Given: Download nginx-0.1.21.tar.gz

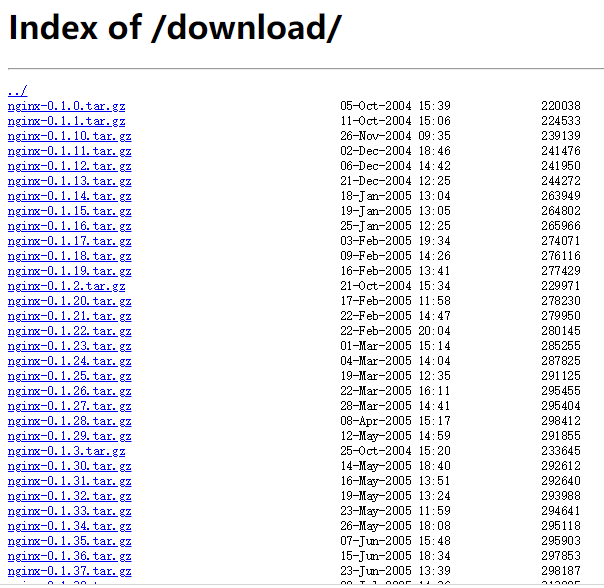Looking at the screenshot, I should [69, 316].
